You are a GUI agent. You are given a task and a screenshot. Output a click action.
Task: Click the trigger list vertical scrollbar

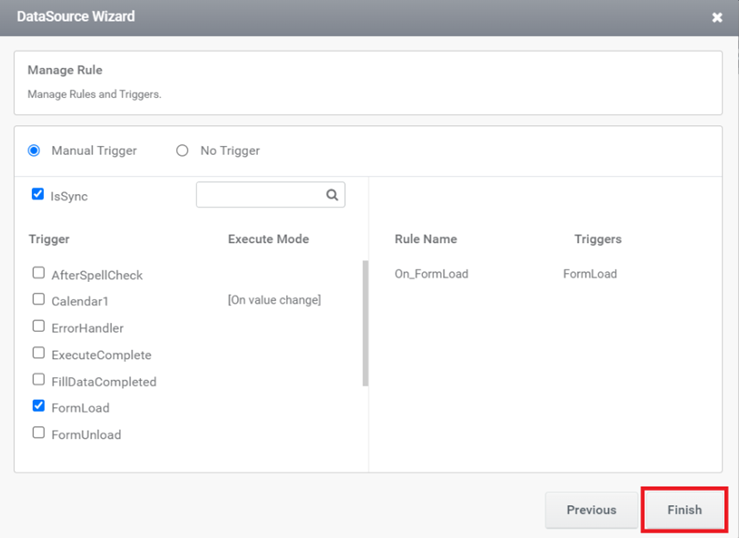(365, 323)
